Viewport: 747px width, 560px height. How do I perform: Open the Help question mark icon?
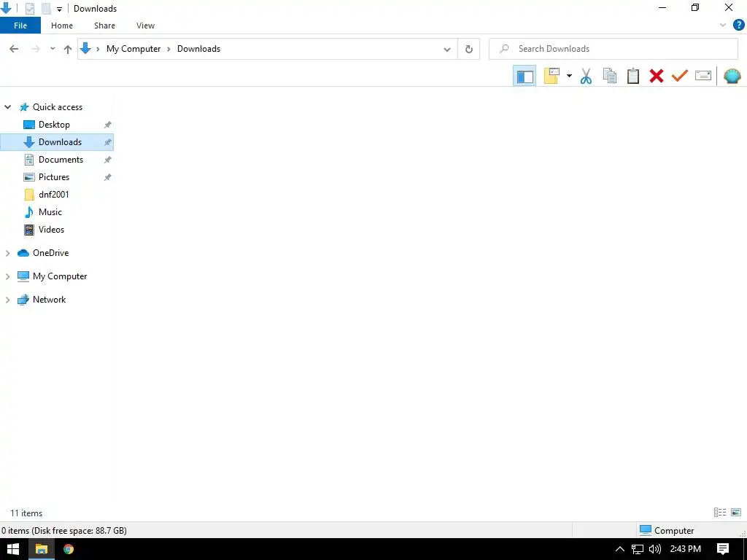[x=738, y=26]
